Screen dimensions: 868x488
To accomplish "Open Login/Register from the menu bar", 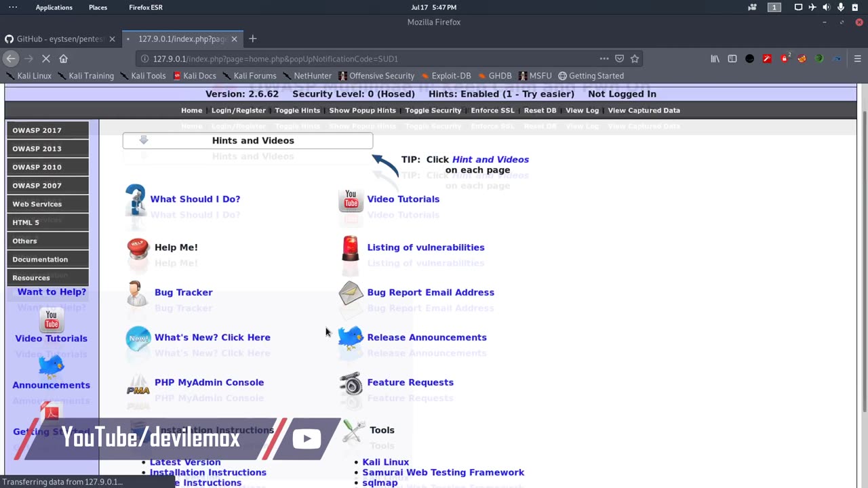I will (x=238, y=110).
